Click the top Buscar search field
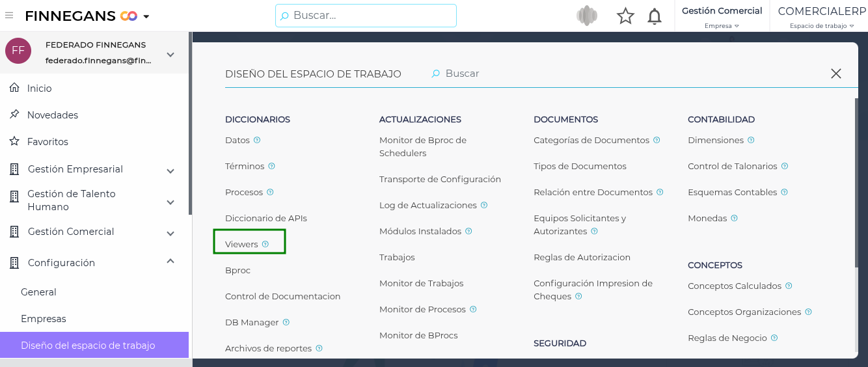This screenshot has width=868, height=367. click(x=366, y=16)
